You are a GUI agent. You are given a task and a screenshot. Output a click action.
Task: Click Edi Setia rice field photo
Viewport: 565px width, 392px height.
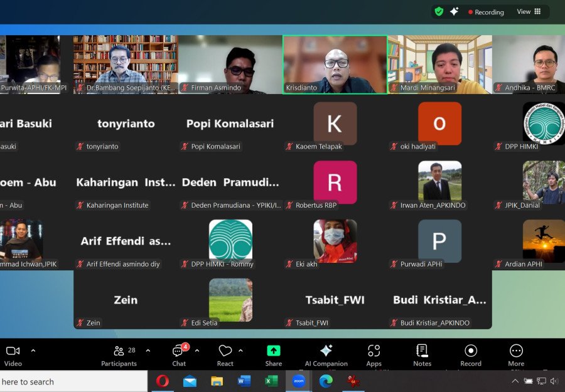[230, 300]
